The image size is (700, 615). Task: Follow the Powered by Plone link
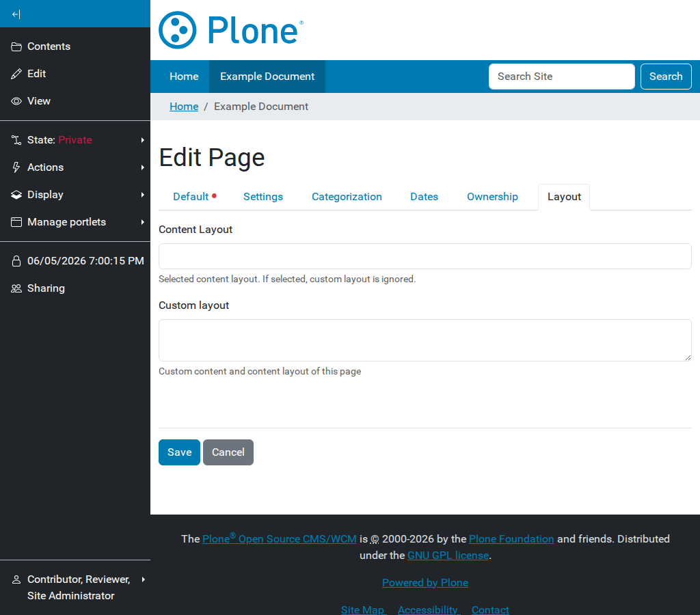point(425,582)
